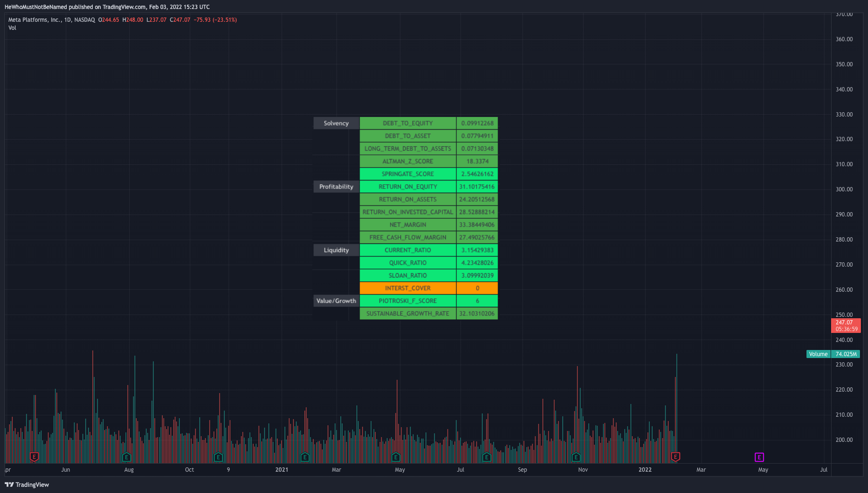Click the Piotroski score value 6
The image size is (868, 493).
coord(477,301)
